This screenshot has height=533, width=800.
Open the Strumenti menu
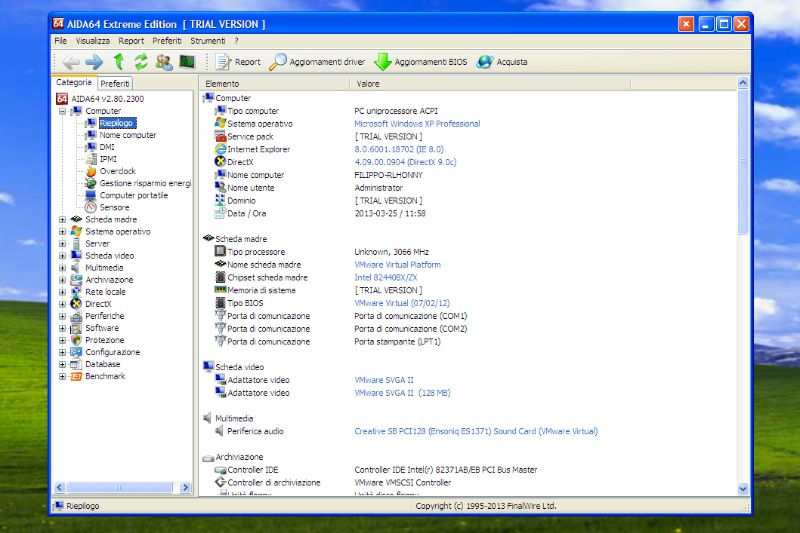coord(208,41)
